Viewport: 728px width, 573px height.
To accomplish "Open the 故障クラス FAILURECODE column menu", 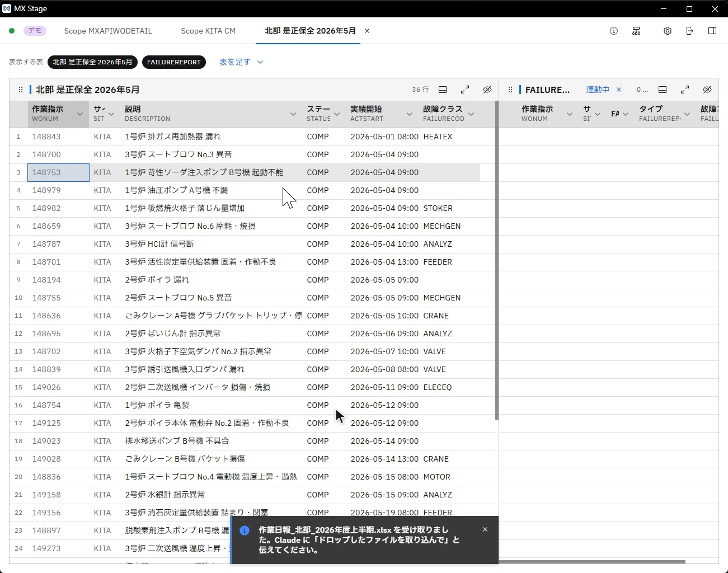I will click(471, 114).
